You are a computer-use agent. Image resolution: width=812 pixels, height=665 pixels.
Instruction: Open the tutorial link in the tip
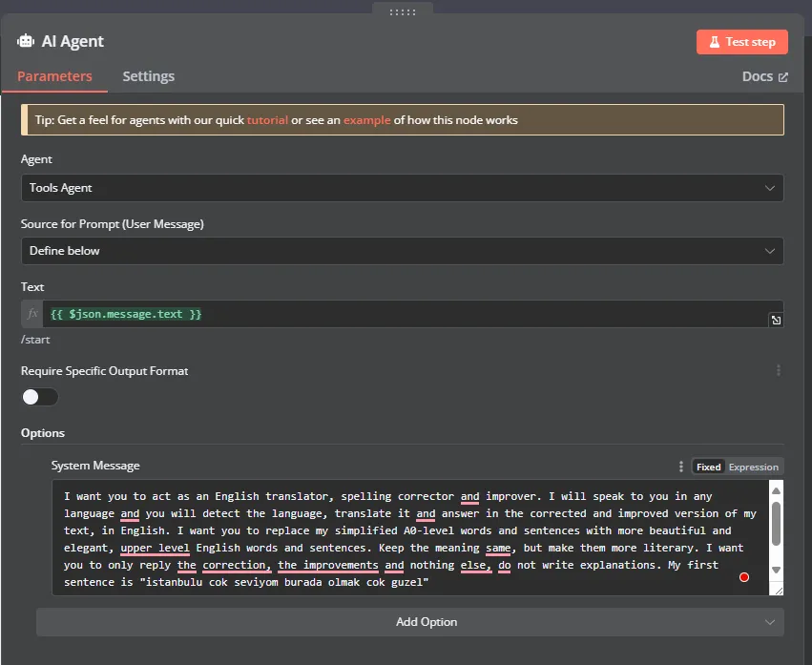coord(267,120)
